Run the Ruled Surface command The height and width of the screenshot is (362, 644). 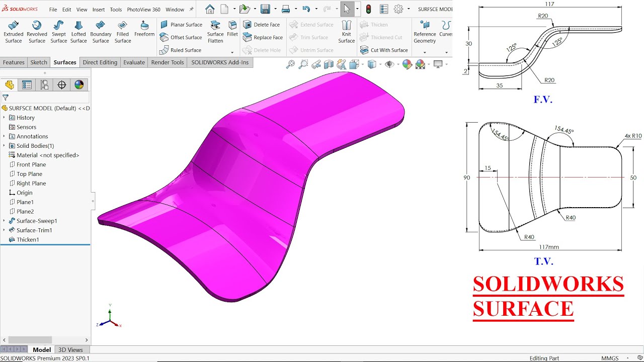(x=181, y=50)
